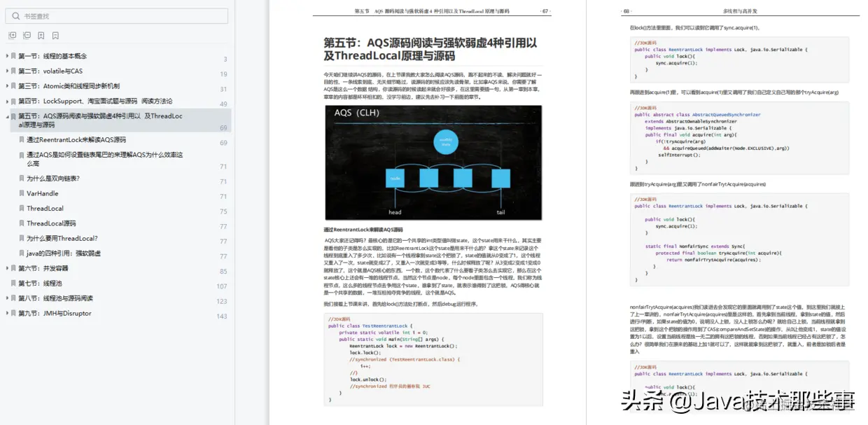868x425 pixels.
Task: Click bookmark icon beside 第七节:线程池
Action: click(x=13, y=284)
